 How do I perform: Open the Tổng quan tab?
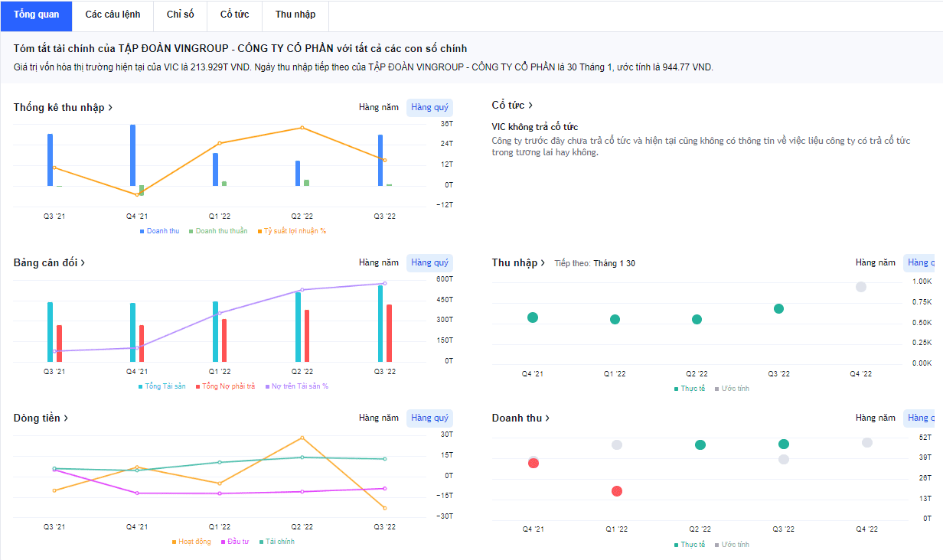pyautogui.click(x=36, y=15)
